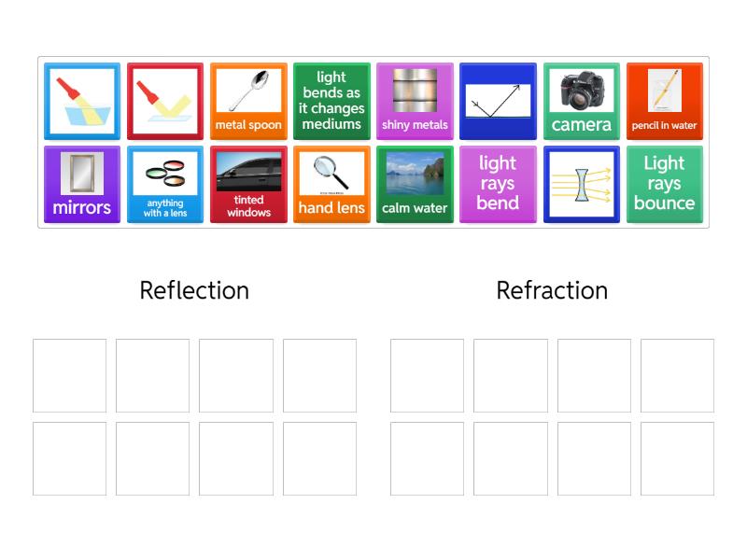Click flashlight shining into water tile
This screenshot has width=747, height=560.
[82, 102]
